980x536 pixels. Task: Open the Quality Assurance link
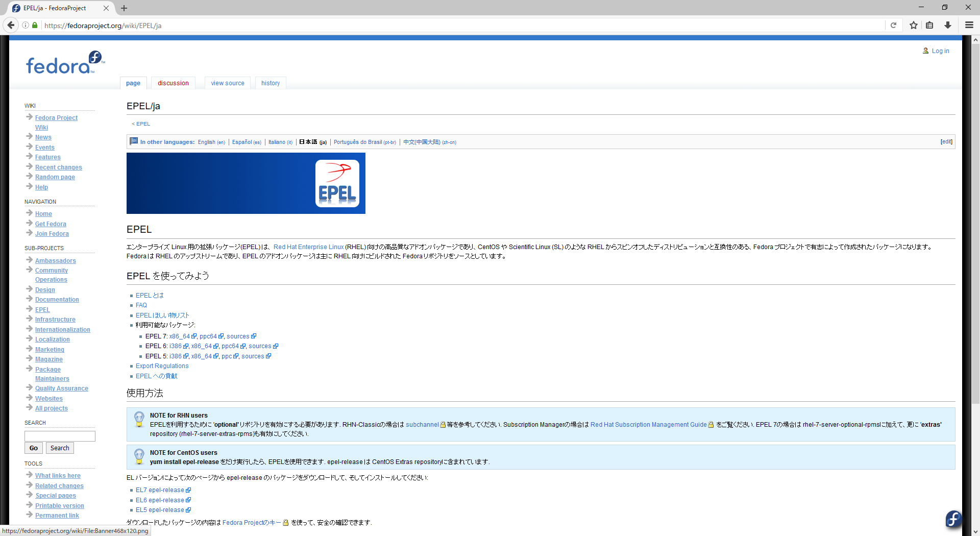click(x=62, y=388)
